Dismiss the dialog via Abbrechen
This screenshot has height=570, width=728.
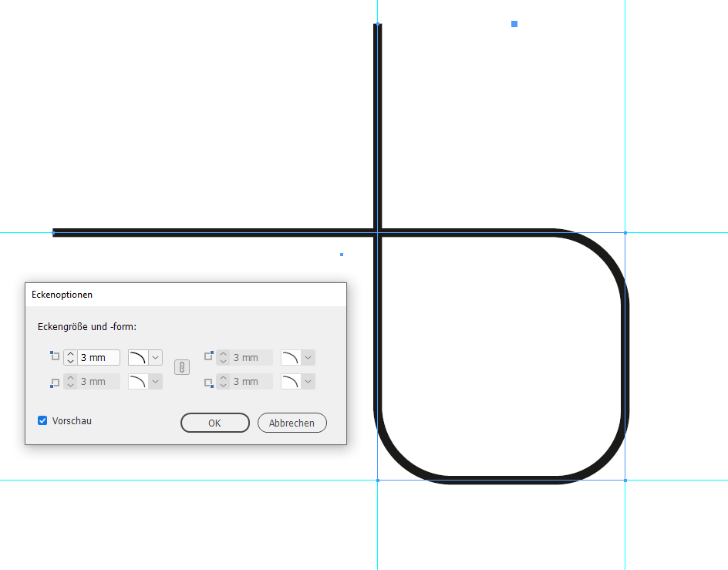tap(292, 423)
